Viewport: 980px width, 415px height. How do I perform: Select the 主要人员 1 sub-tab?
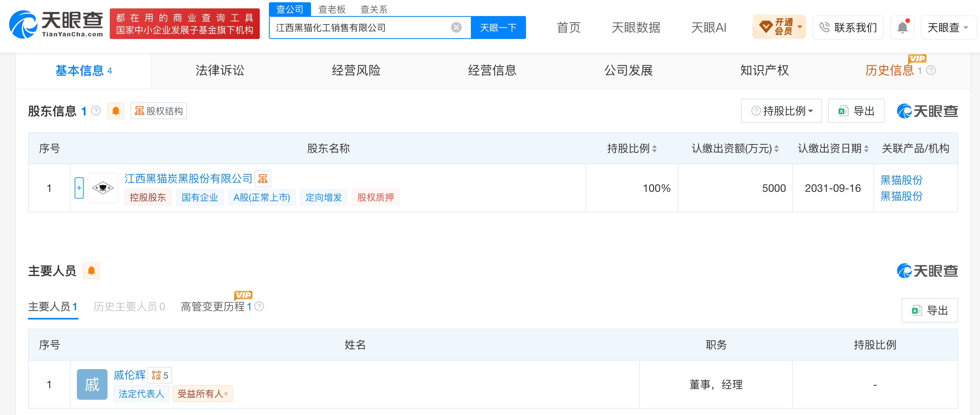[53, 306]
